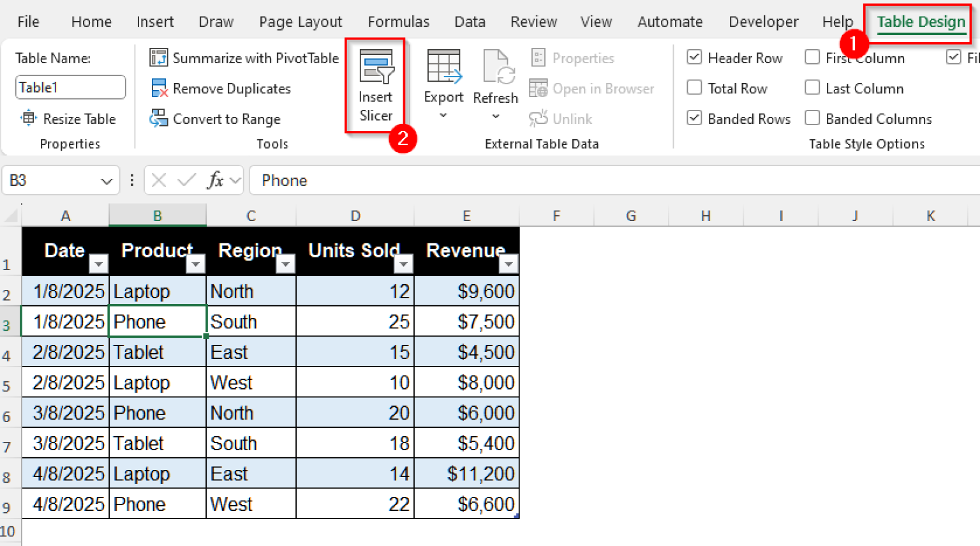
Task: Open the Developer tab
Action: (x=763, y=21)
